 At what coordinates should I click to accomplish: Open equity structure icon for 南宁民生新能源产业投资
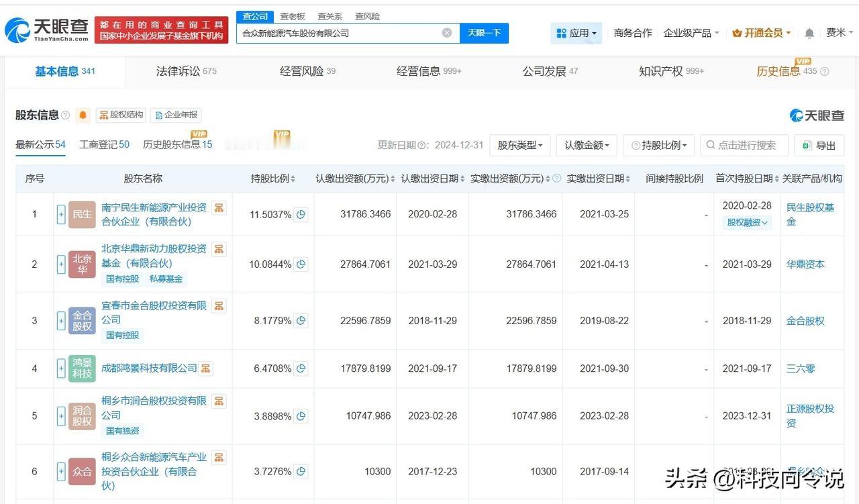(x=219, y=207)
